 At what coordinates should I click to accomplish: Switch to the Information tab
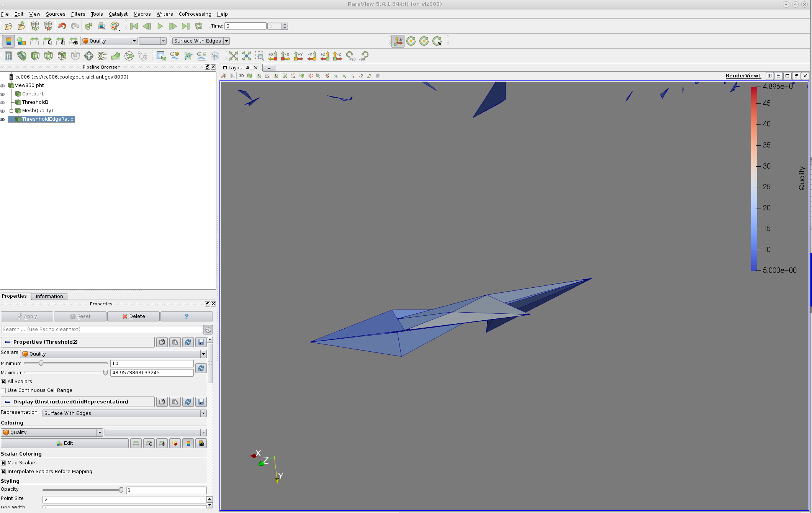click(x=49, y=296)
